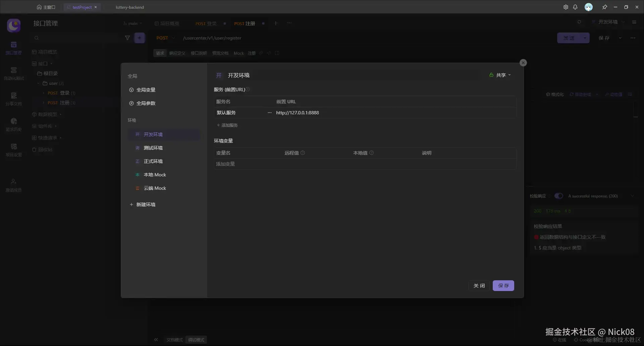The width and height of the screenshot is (644, 346).
Task: Open 邀请成员 in the left sidebar
Action: coord(14,185)
